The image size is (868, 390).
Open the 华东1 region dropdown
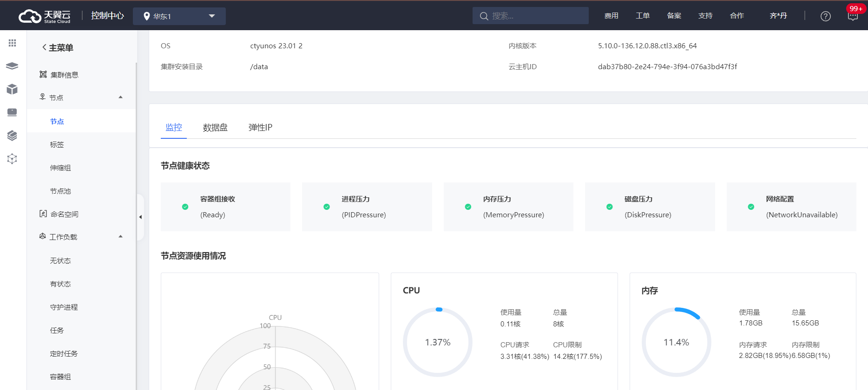point(179,16)
